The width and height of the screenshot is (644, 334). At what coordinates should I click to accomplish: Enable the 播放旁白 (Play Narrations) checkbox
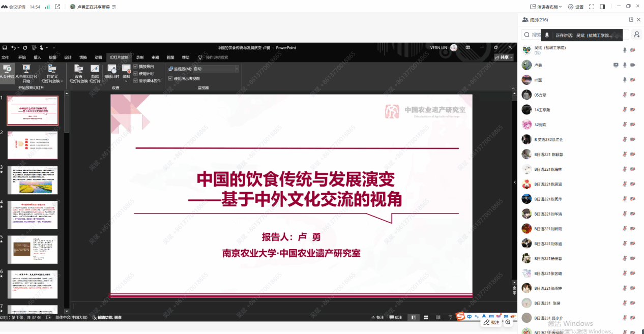click(x=135, y=67)
